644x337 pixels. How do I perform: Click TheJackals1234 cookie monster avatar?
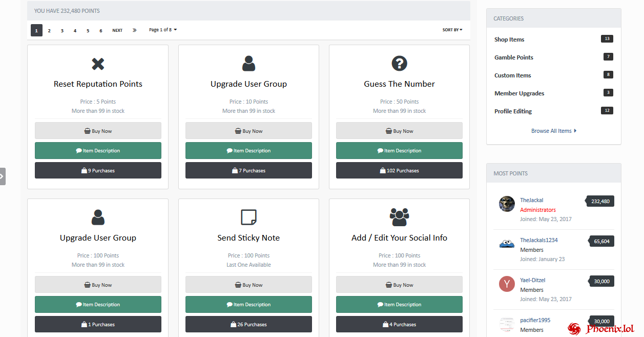507,244
